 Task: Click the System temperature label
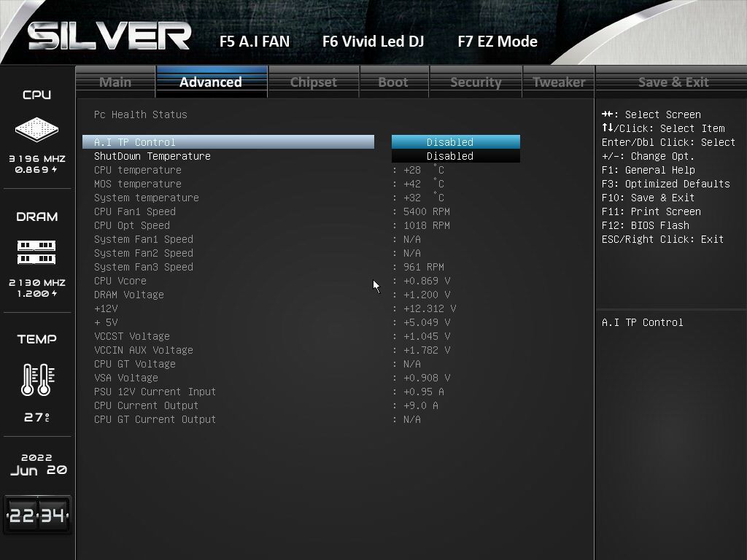[x=146, y=198]
